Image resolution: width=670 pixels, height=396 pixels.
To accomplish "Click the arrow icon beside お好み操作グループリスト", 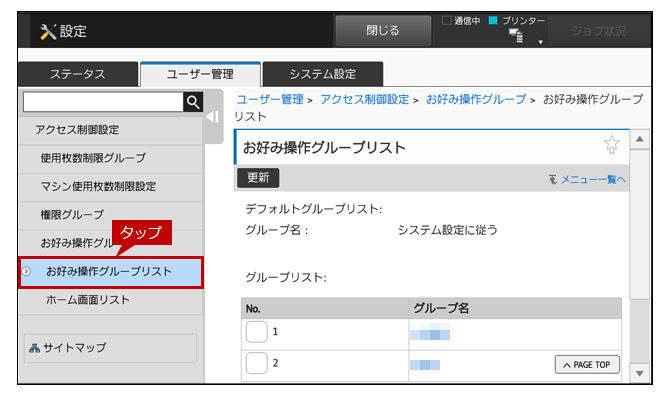I will tap(26, 271).
